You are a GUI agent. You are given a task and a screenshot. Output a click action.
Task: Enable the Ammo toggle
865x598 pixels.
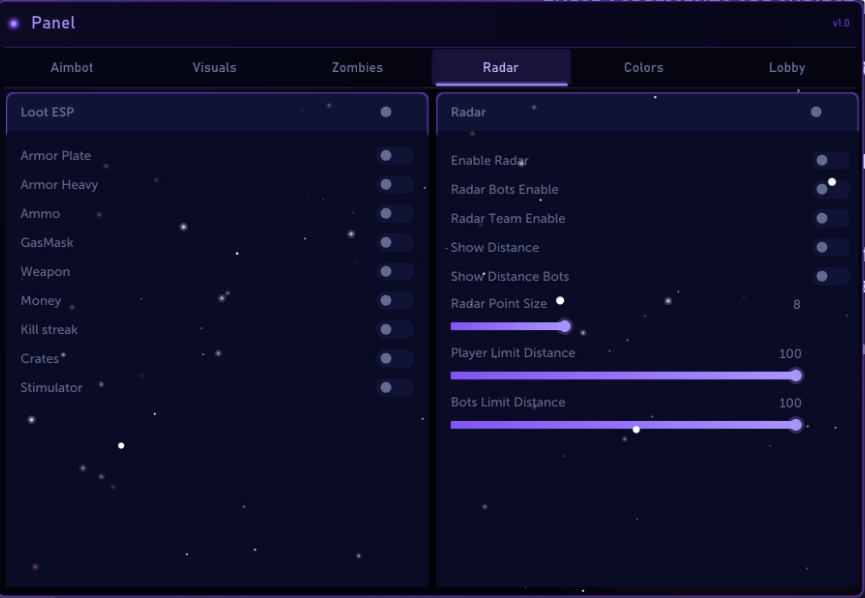[395, 213]
